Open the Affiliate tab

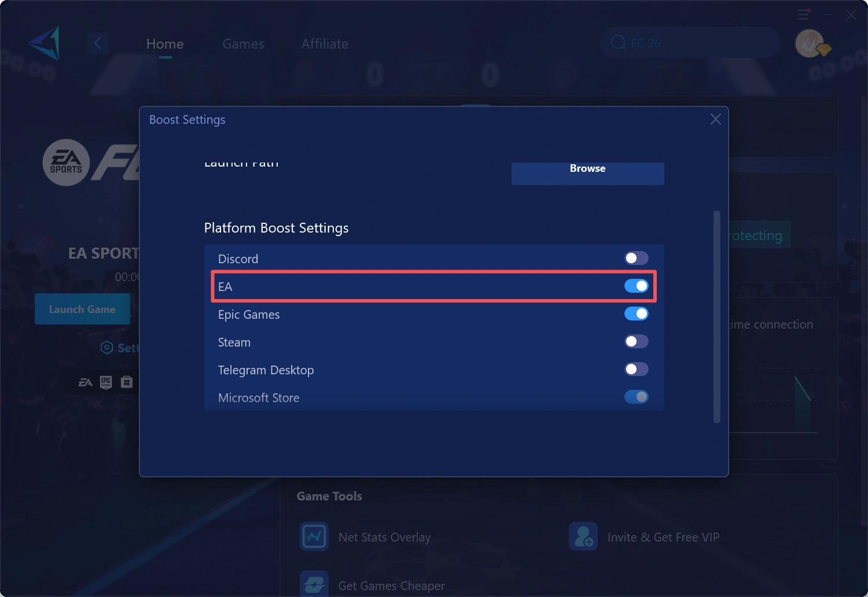[x=325, y=44]
